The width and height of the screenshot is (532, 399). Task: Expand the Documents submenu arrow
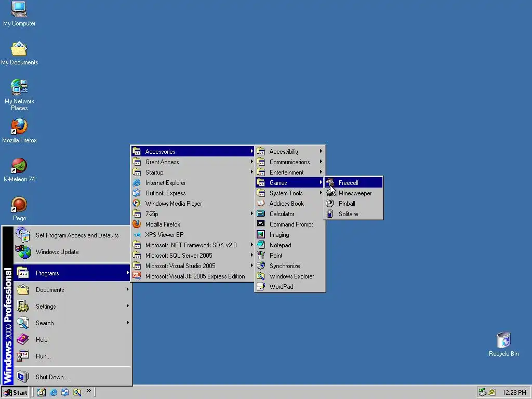point(128,289)
